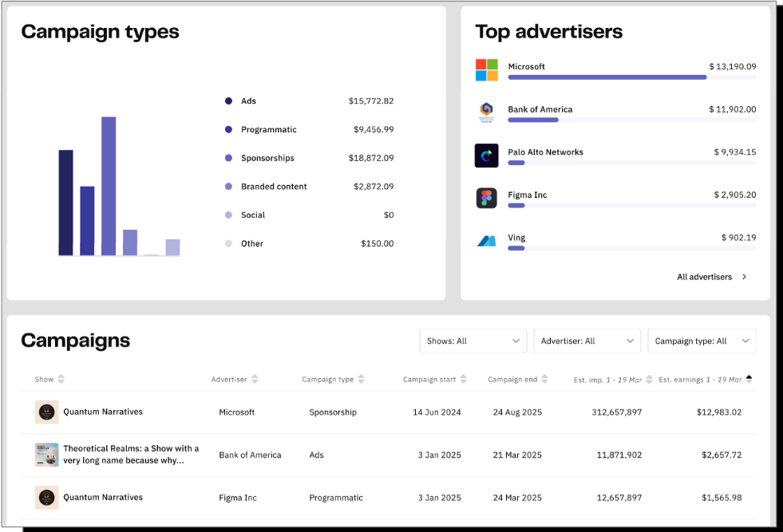Open the Advertiser: All filter
Image resolution: width=783 pixels, height=532 pixels.
click(x=587, y=341)
